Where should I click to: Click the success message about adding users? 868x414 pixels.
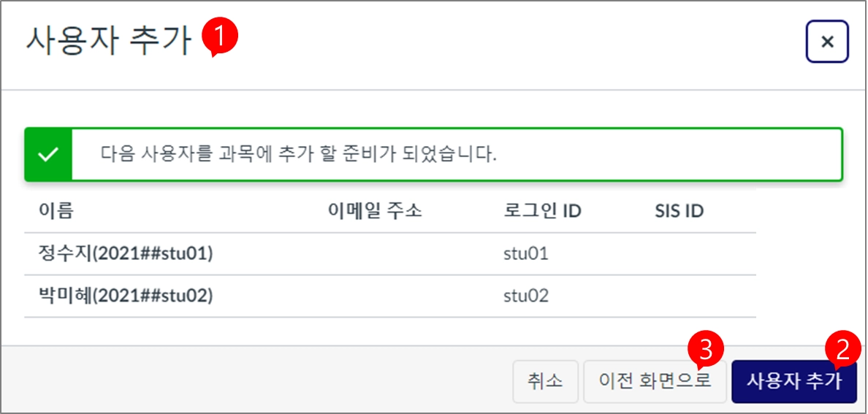298,156
